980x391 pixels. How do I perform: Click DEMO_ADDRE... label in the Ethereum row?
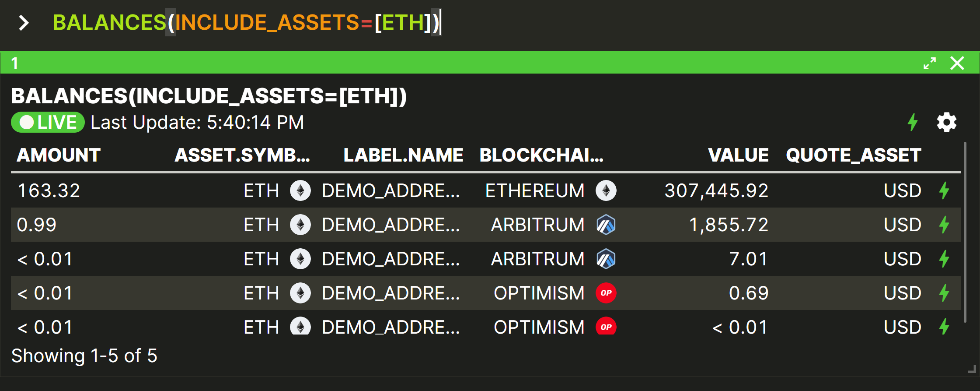point(391,190)
